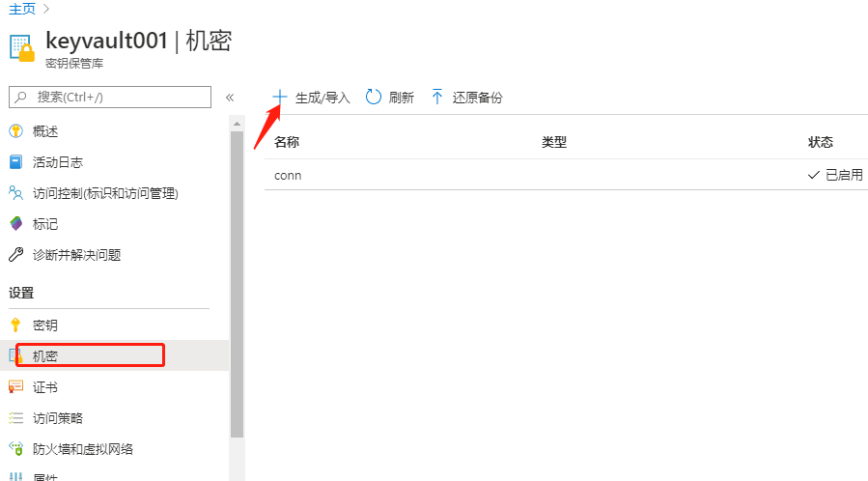Click the magnifier icon in search box

point(21,97)
